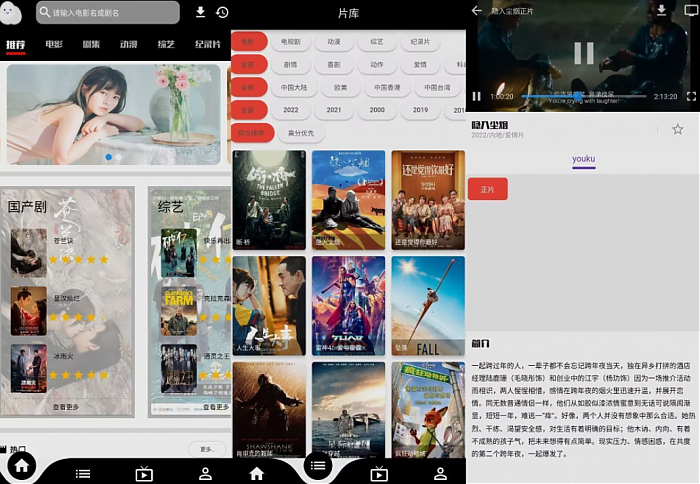Click the download icon beside the search bar

[x=200, y=12]
